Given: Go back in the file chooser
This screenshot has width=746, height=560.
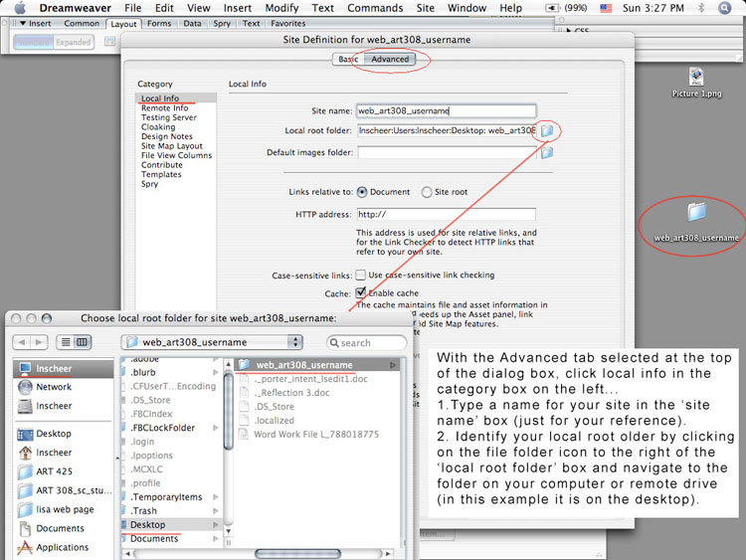Looking at the screenshot, I should (22, 342).
